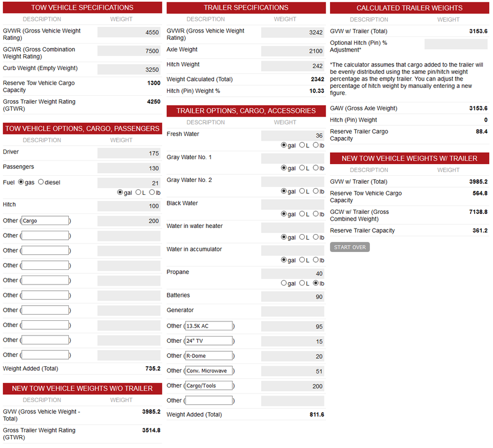Edit GCWR weight field 7500
Image resolution: width=493 pixels, height=448 pixels.
click(129, 52)
